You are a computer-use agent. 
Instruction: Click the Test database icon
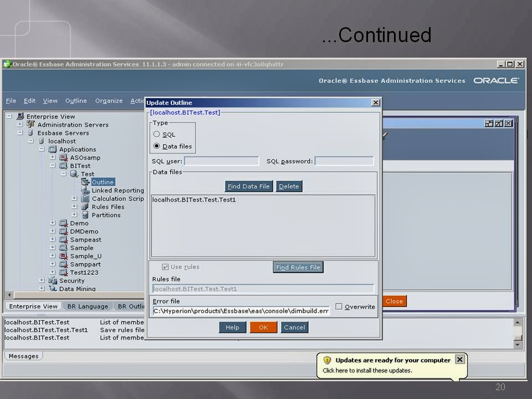coord(74,173)
